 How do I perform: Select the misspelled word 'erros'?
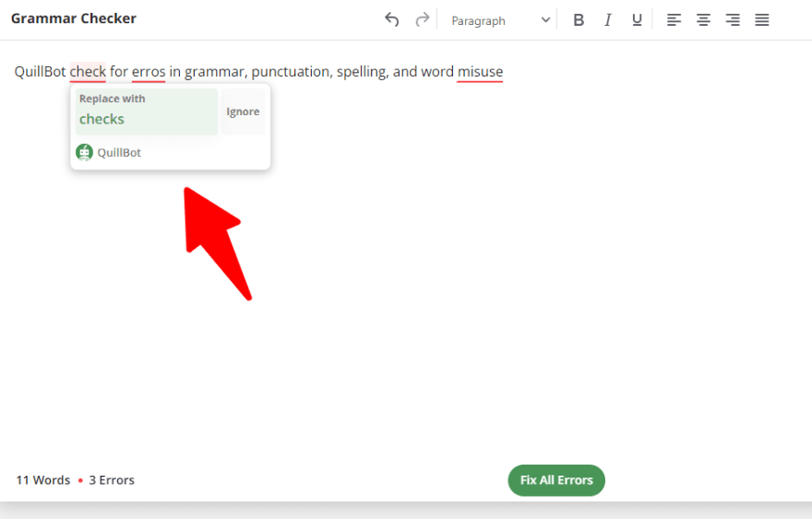[x=149, y=72]
